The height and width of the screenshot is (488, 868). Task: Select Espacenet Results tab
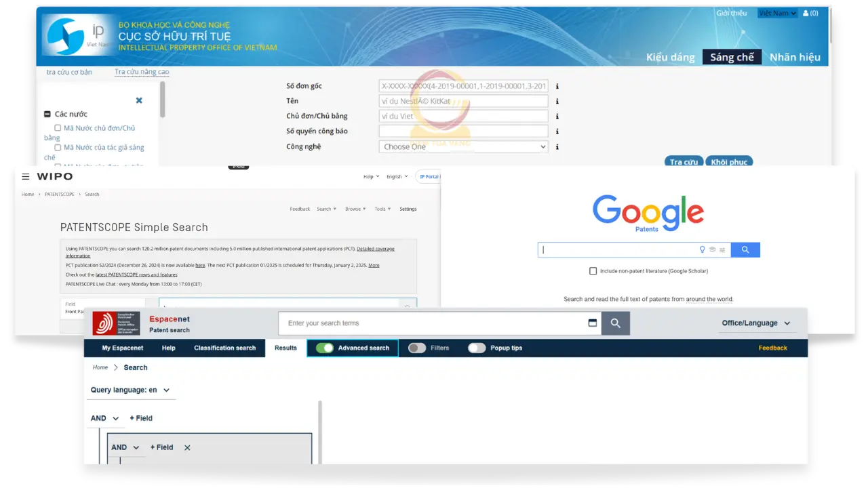[285, 348]
